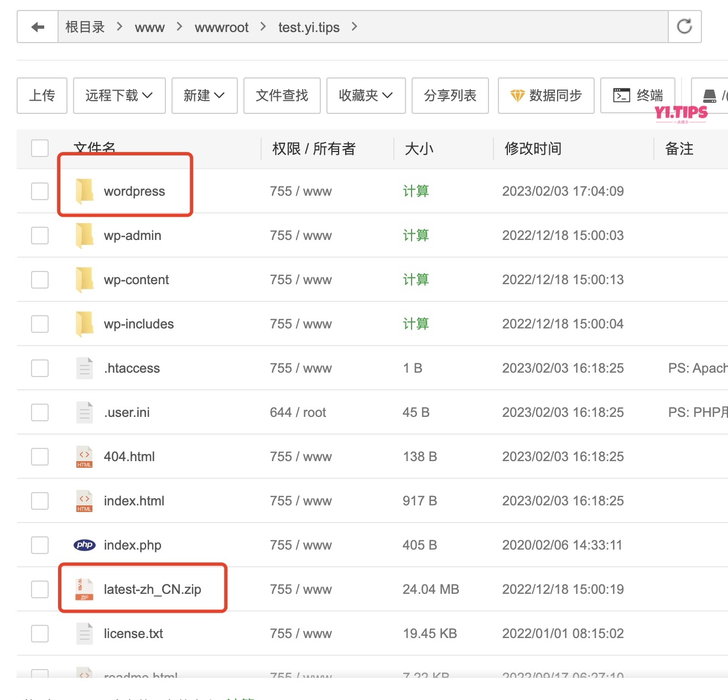Select the HTML icon beside 404.html
This screenshot has width=728, height=700.
pos(84,456)
